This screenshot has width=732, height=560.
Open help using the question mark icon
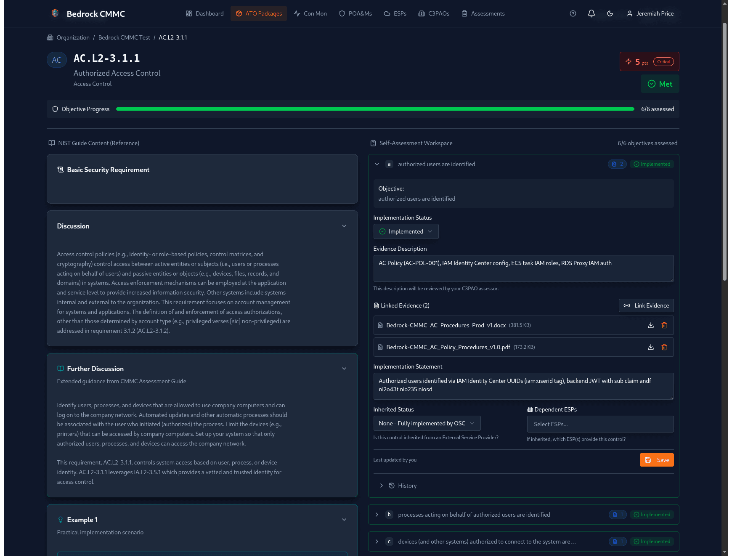click(573, 13)
